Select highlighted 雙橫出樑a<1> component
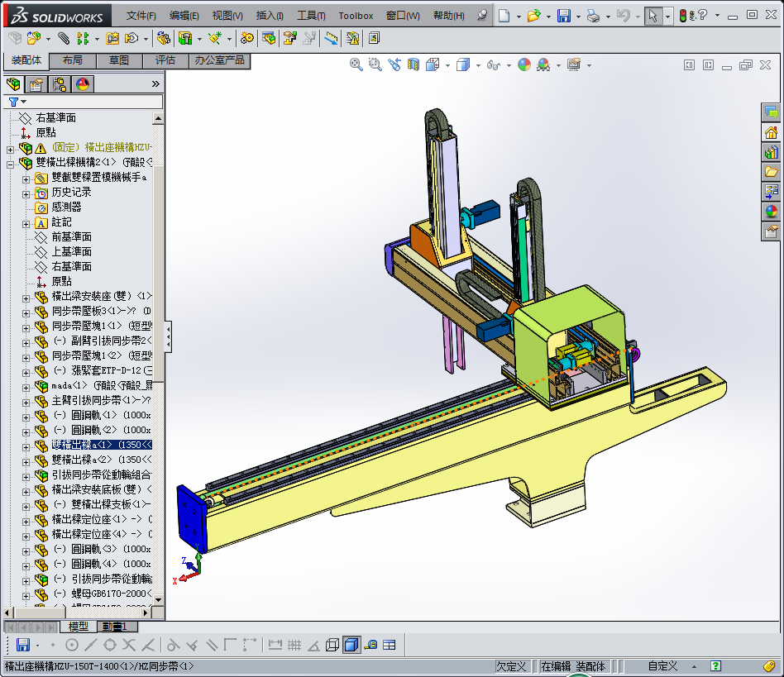The height and width of the screenshot is (677, 784). 102,445
